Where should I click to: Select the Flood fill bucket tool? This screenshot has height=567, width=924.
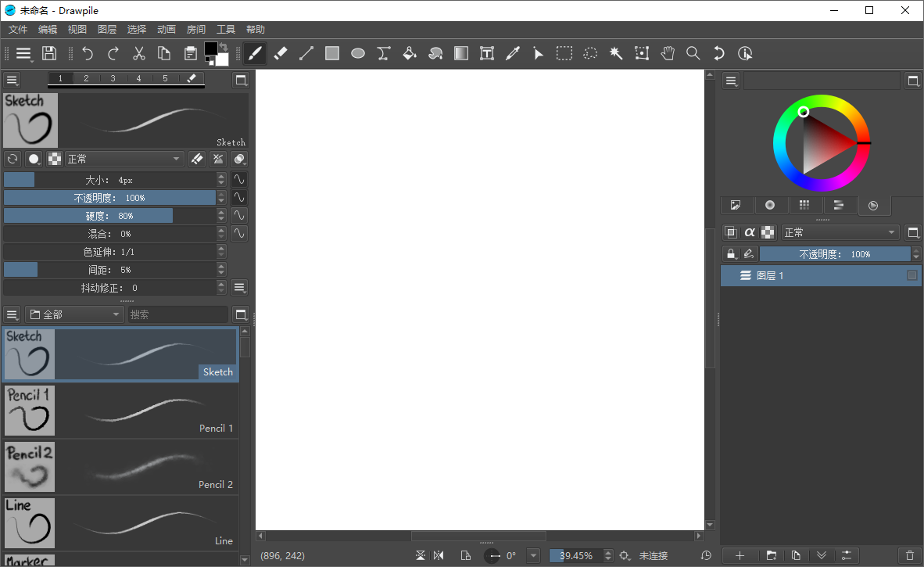(x=410, y=54)
